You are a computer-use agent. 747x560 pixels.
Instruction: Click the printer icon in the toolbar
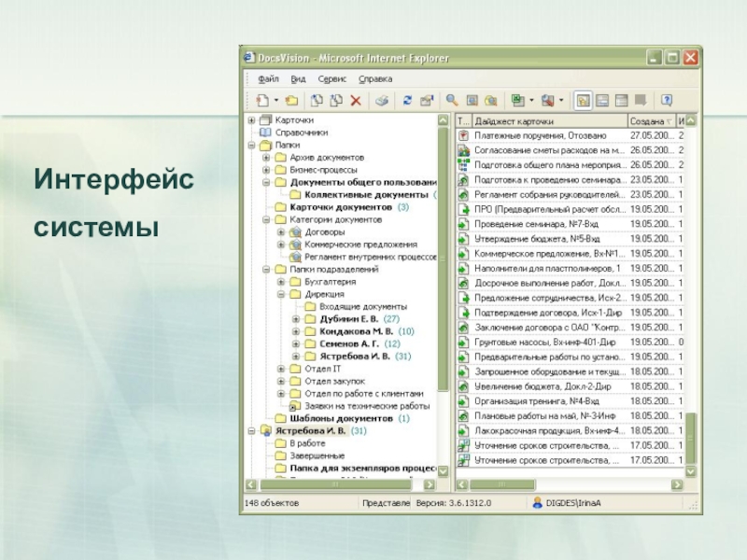[381, 100]
